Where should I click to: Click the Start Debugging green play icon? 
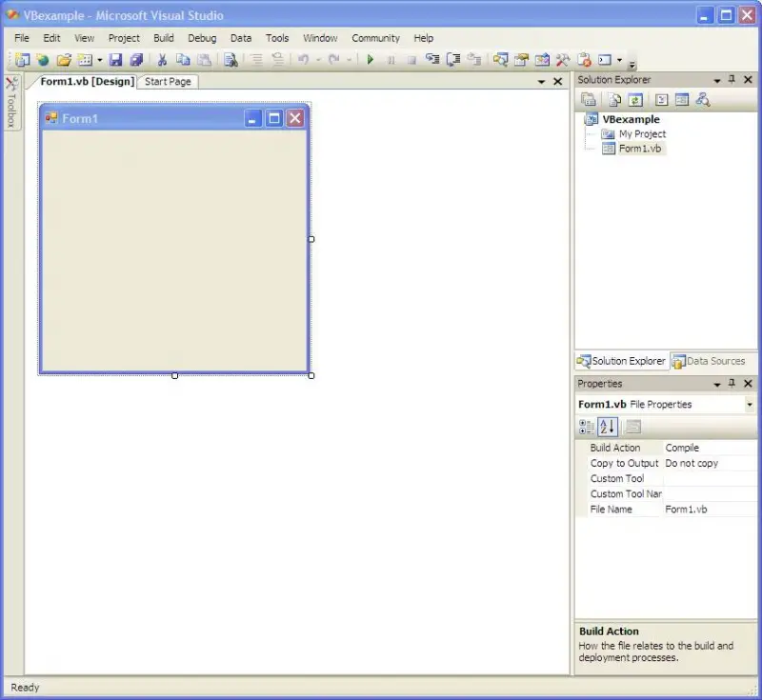point(370,60)
